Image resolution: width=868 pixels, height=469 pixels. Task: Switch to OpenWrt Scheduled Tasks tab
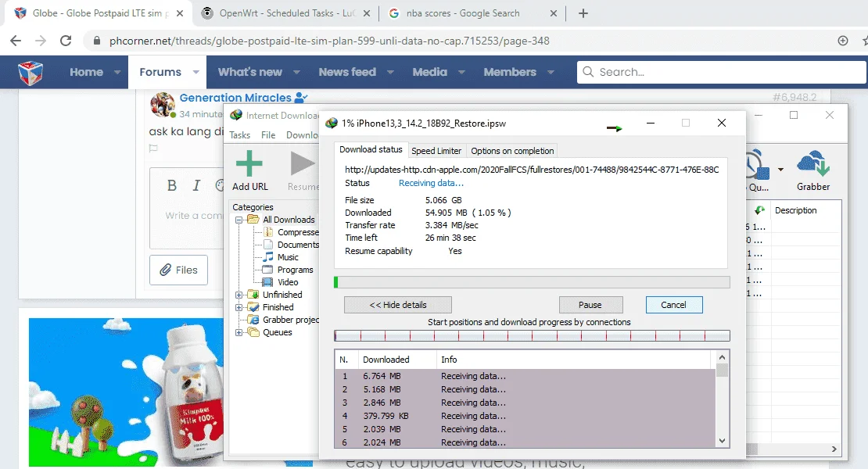pyautogui.click(x=285, y=13)
